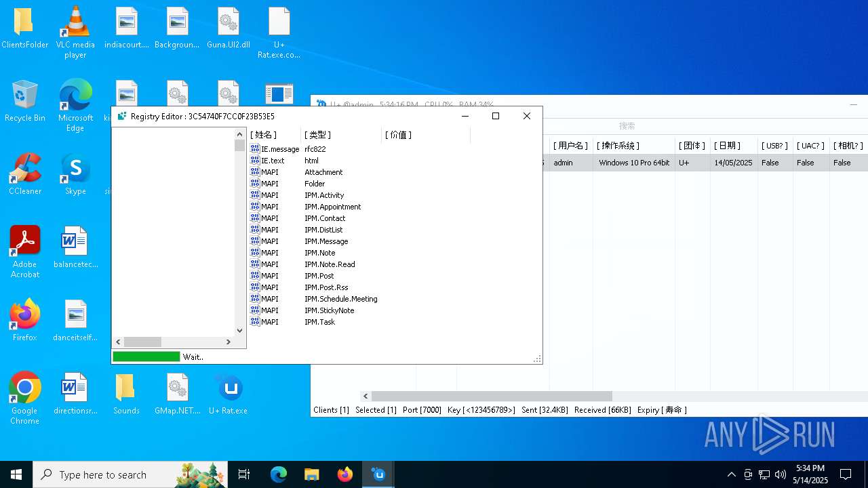Open the Windows Start menu
The image size is (868, 488).
pyautogui.click(x=16, y=474)
